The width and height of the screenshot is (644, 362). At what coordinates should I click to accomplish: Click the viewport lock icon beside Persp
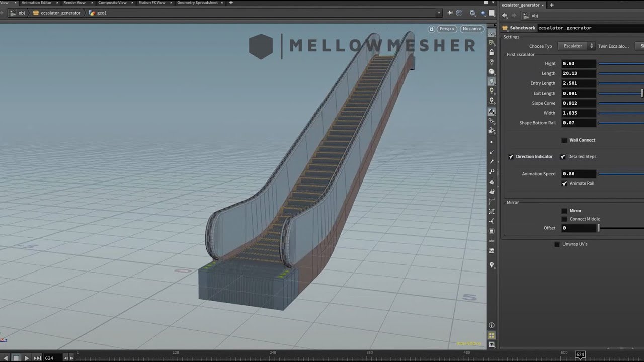(x=432, y=29)
